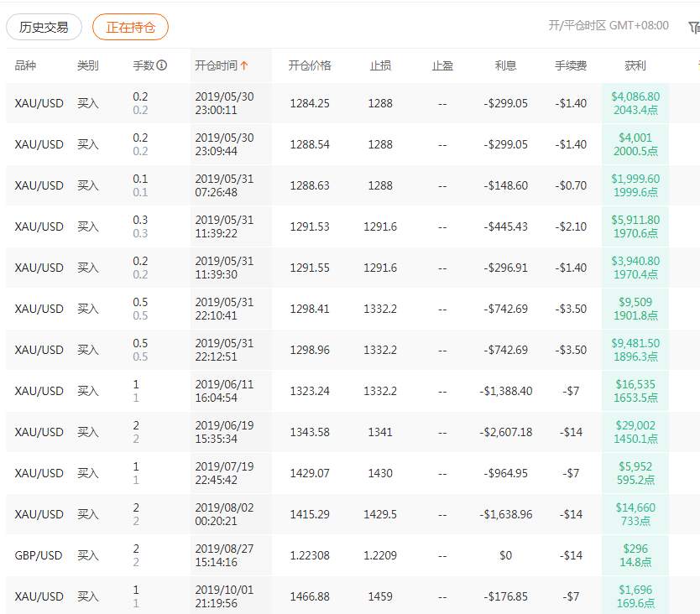Click open price 1343.58
Viewport: 700px width, 614px height.
point(310,432)
